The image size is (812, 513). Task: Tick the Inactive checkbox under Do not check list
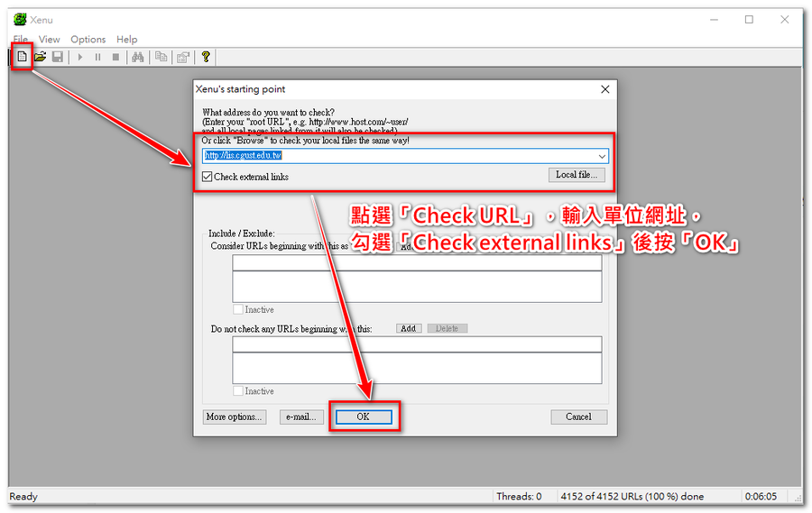(238, 390)
